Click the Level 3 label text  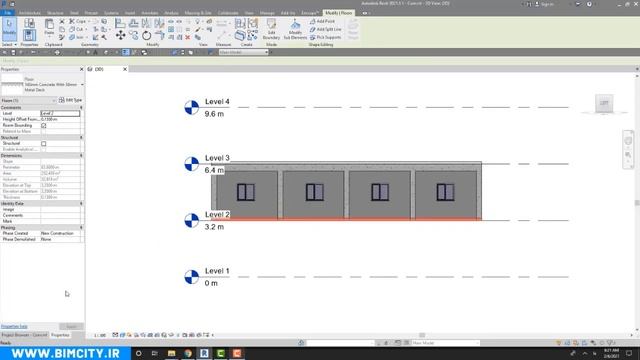pyautogui.click(x=217, y=158)
